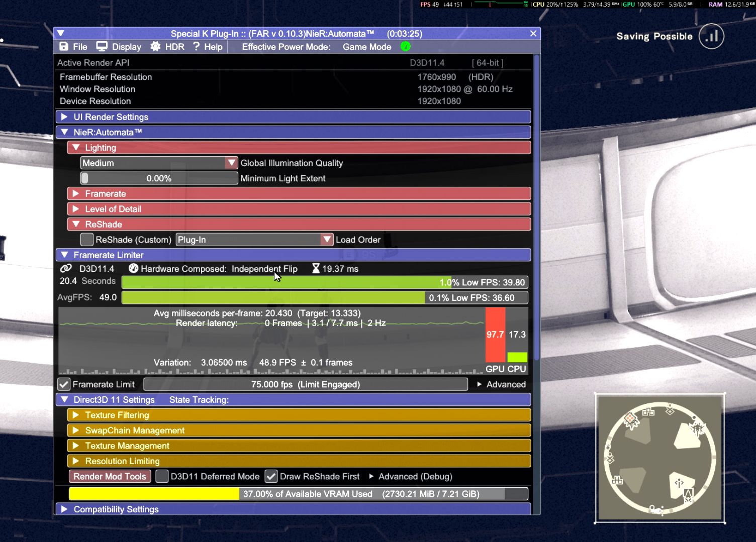Click the Hardware Composed status icon
Image resolution: width=756 pixels, height=542 pixels.
(133, 269)
